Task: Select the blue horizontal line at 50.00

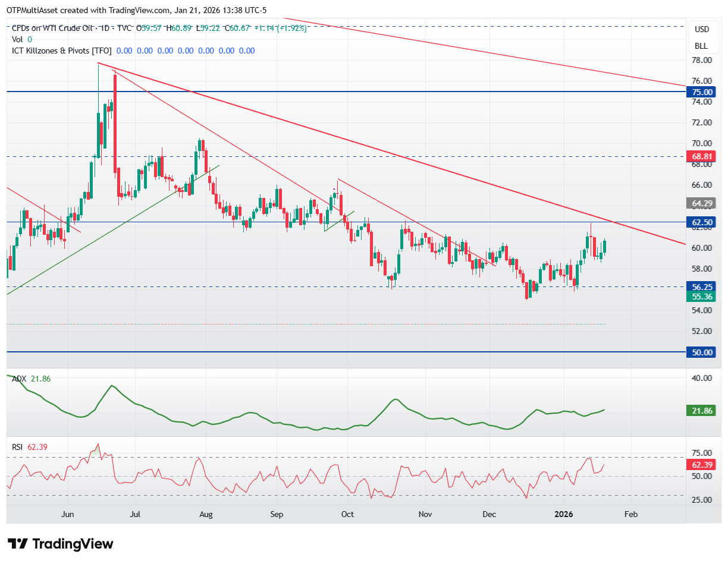Action: (345, 352)
